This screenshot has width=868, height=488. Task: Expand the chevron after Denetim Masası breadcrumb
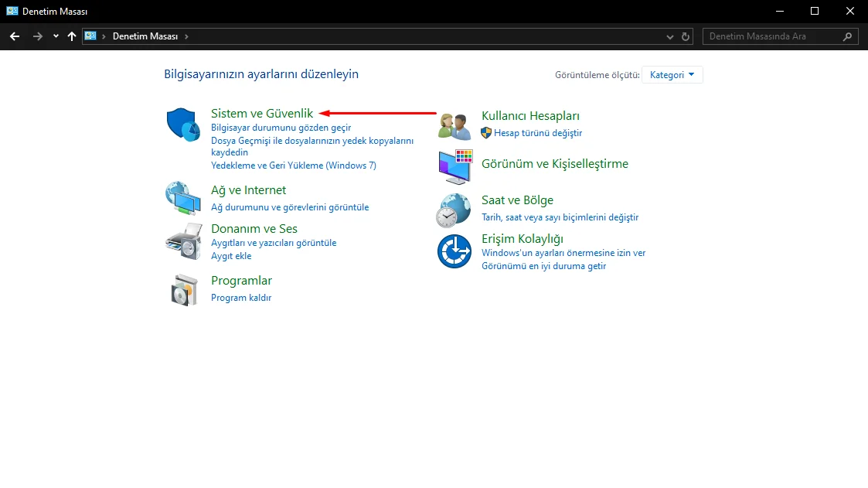tap(186, 36)
